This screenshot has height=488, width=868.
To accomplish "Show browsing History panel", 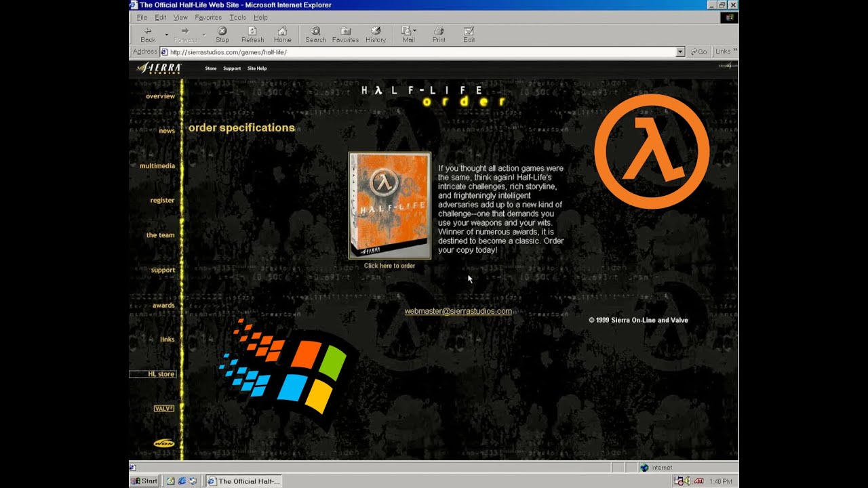I will point(376,35).
